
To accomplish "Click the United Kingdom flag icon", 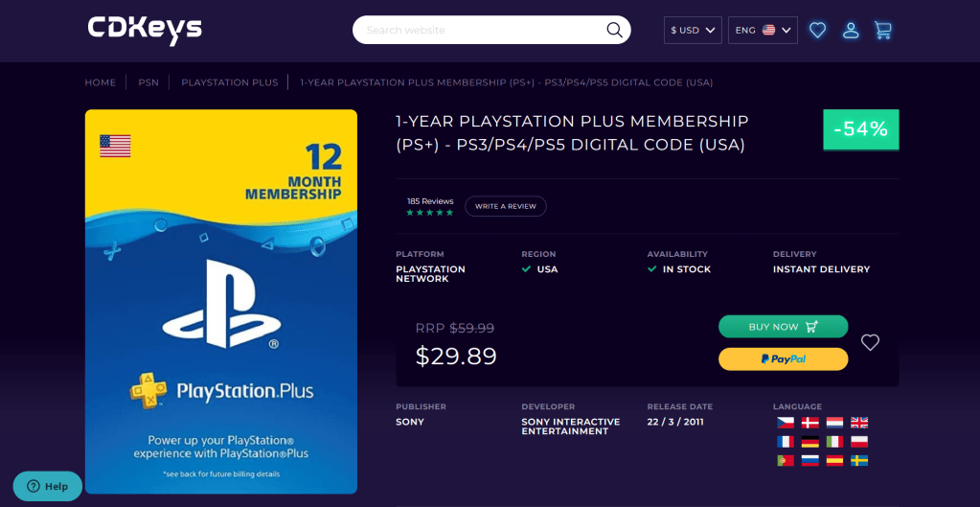I will point(859,423).
